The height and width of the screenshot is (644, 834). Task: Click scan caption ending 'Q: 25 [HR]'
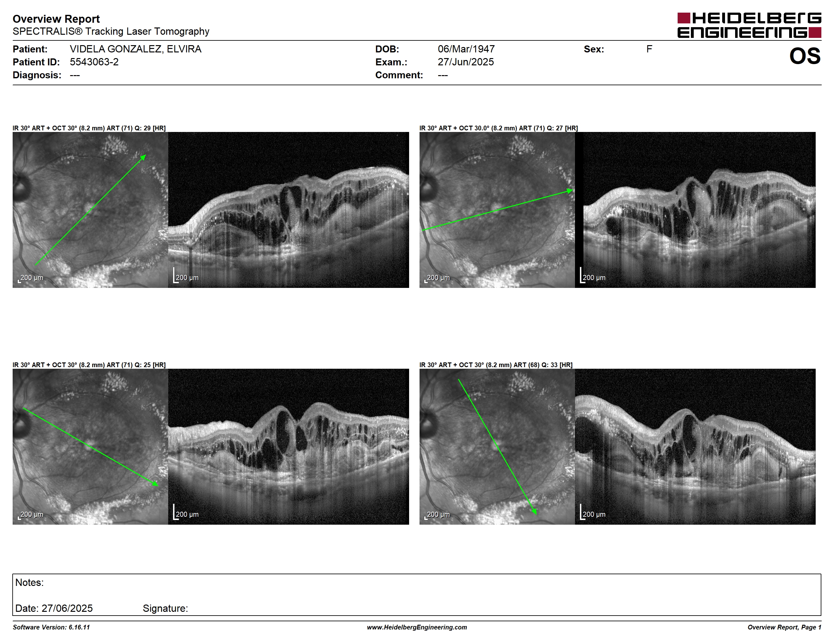tap(89, 365)
